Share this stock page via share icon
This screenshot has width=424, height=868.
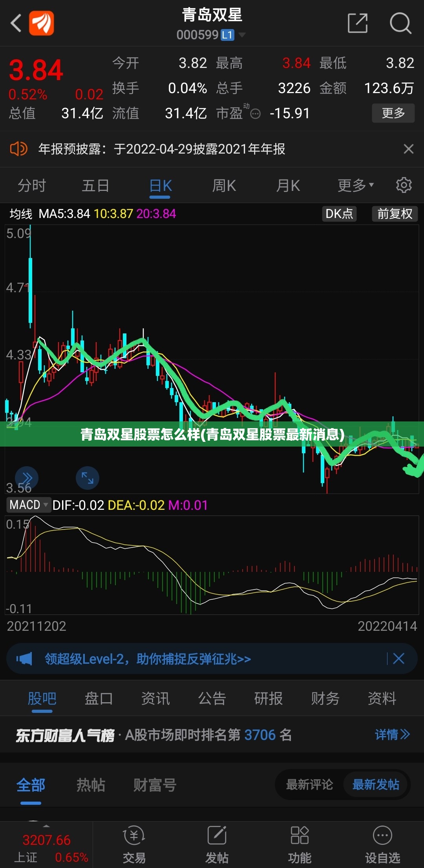(358, 23)
